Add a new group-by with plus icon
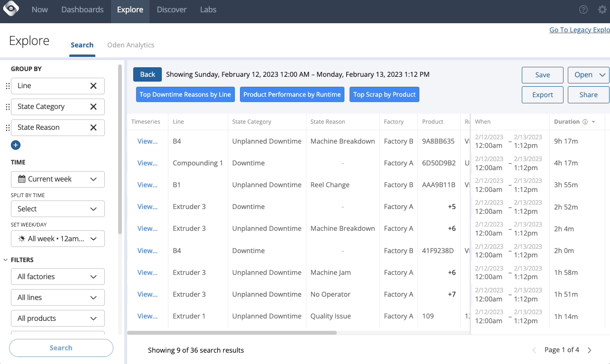Screen dimensions: 610x364 [x=16, y=146]
